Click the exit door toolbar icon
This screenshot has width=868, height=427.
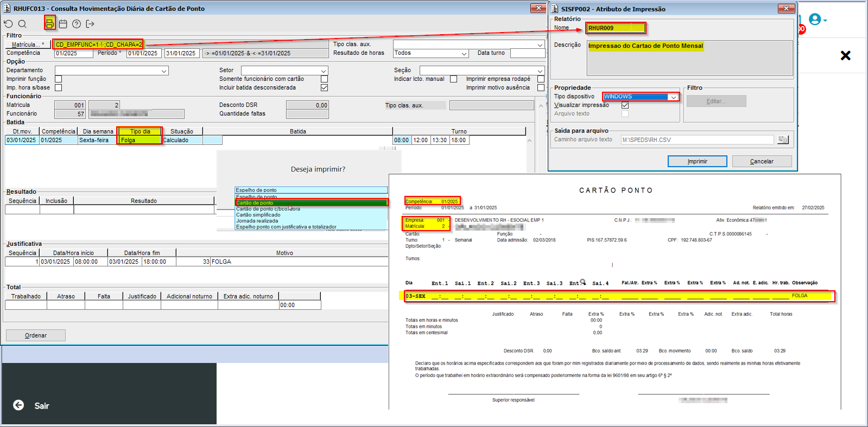coord(90,24)
